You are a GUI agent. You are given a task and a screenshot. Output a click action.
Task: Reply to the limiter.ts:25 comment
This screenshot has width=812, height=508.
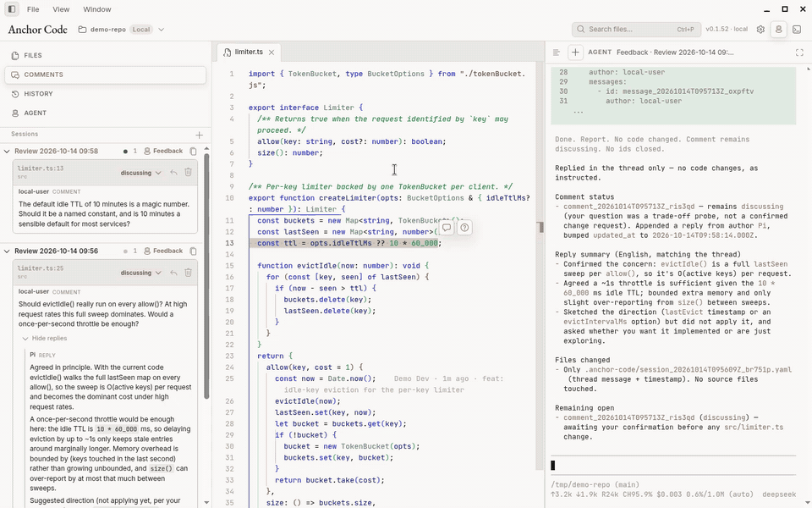tap(173, 273)
